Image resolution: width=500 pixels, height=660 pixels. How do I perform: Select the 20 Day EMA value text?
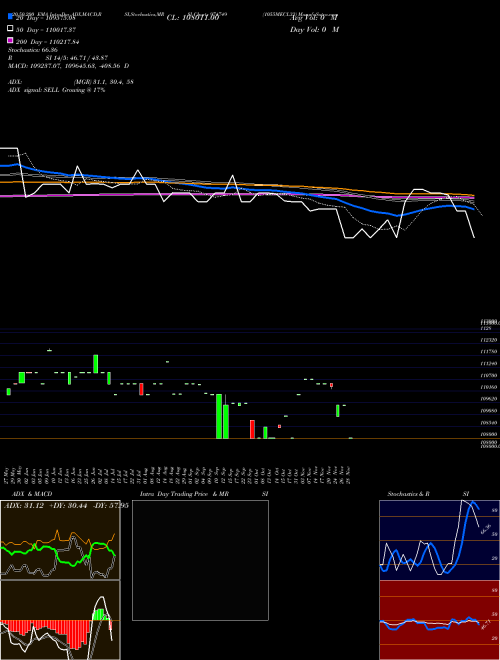click(x=45, y=18)
